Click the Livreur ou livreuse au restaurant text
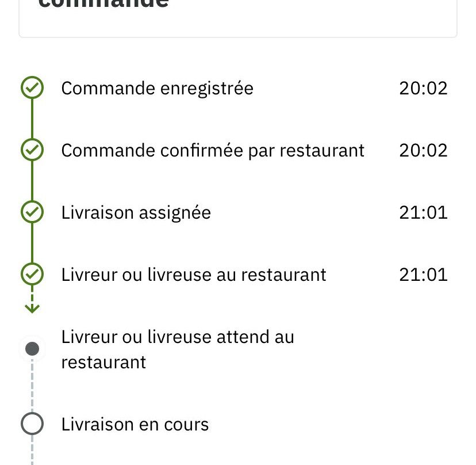Image resolution: width=476 pixels, height=465 pixels. pos(194,275)
